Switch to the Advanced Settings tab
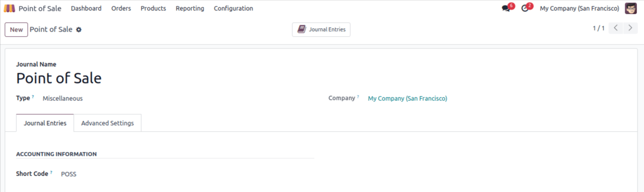 coord(107,123)
